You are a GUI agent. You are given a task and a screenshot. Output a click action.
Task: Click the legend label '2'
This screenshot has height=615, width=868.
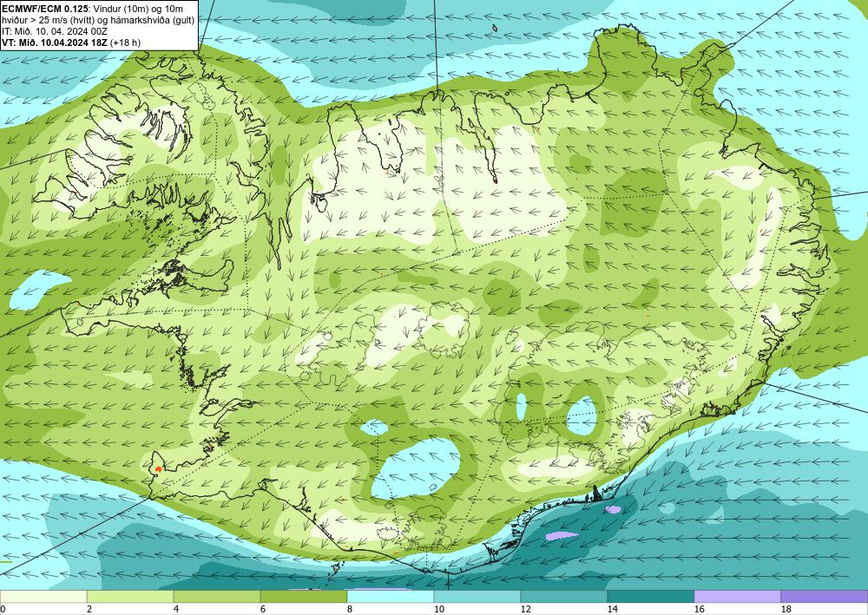click(89, 609)
